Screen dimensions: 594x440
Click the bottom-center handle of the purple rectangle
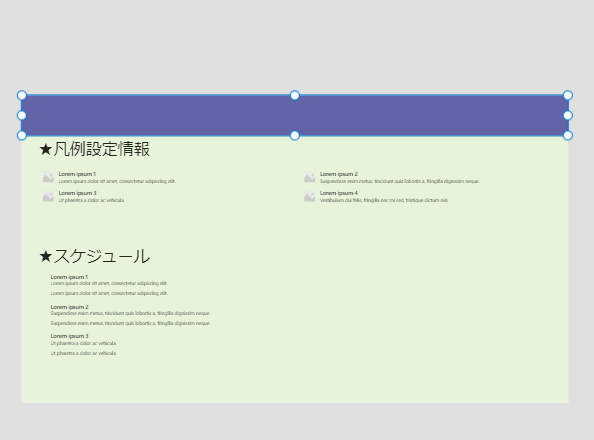pyautogui.click(x=295, y=135)
